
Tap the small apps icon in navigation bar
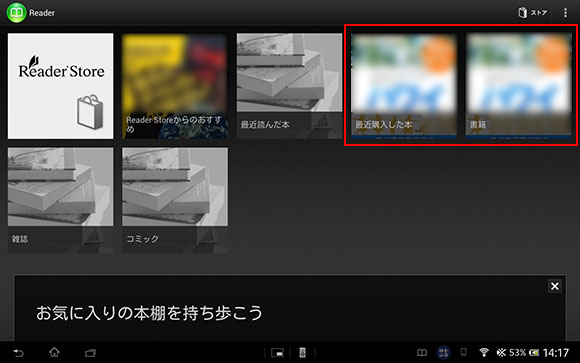click(x=277, y=353)
